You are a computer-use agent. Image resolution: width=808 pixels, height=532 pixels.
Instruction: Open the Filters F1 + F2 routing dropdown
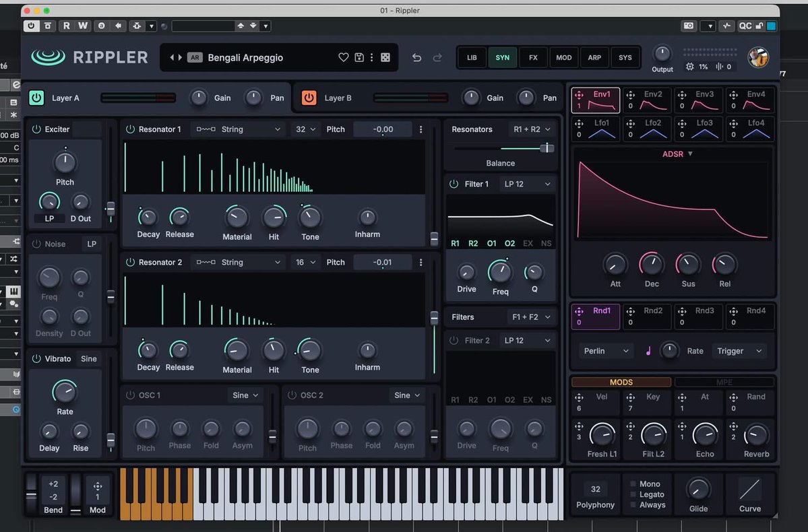coord(531,317)
